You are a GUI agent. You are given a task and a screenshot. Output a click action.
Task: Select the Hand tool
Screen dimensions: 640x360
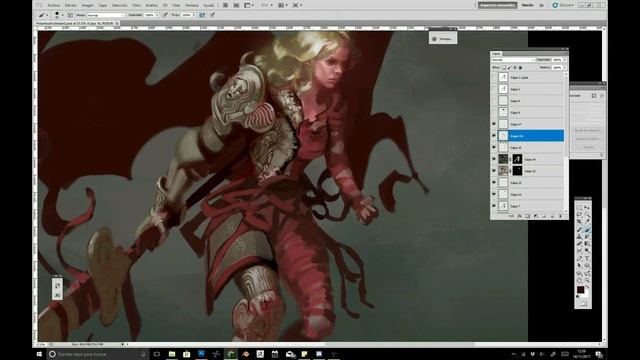coord(579,281)
